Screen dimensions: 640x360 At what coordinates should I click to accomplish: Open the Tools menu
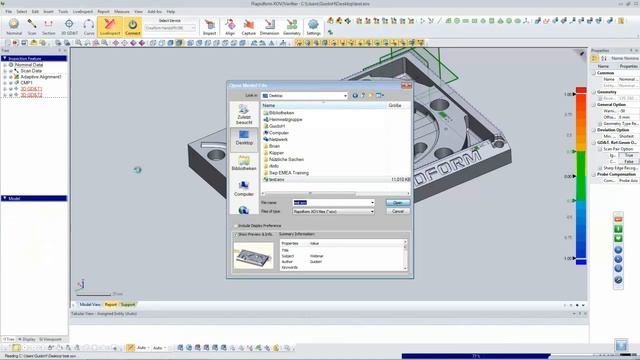pyautogui.click(x=63, y=11)
